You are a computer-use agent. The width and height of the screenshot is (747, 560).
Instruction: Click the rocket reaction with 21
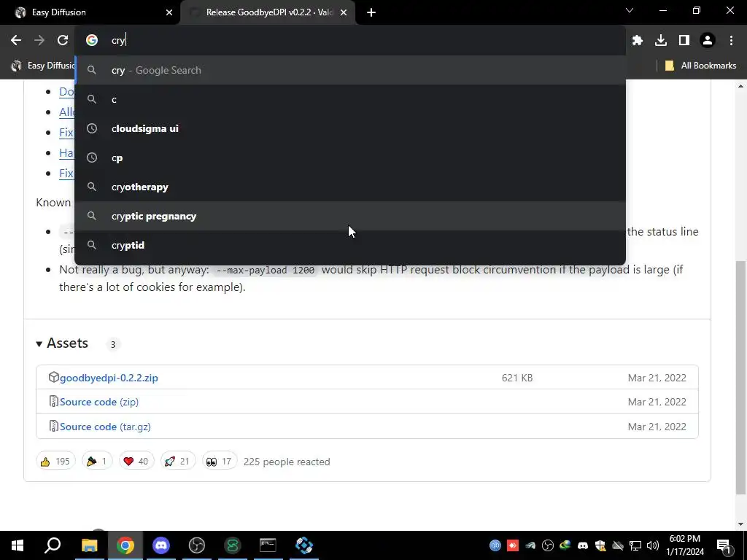178,461
